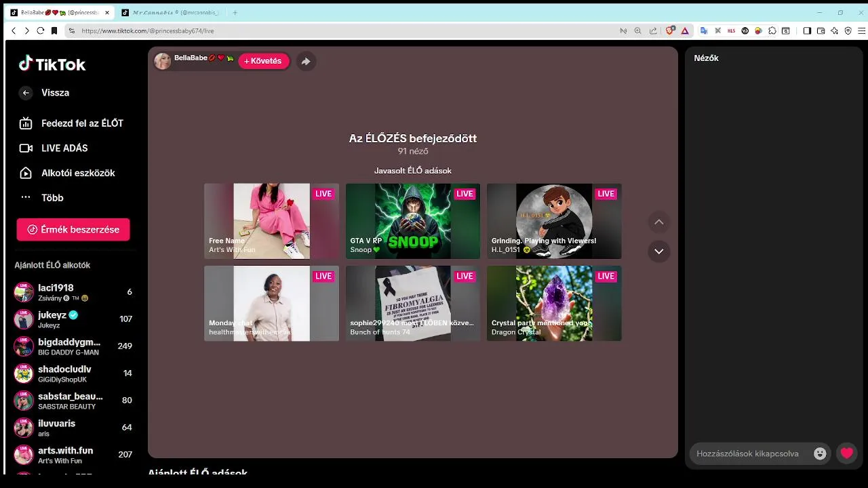Open shadocludlv recommended creator
Viewport: 868px width, 488px height.
[x=73, y=373]
